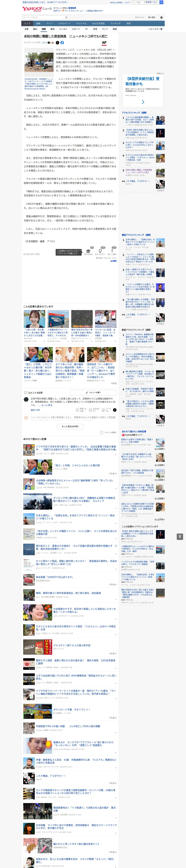
Task: Click the article photo of the scene
Action: 39,62
